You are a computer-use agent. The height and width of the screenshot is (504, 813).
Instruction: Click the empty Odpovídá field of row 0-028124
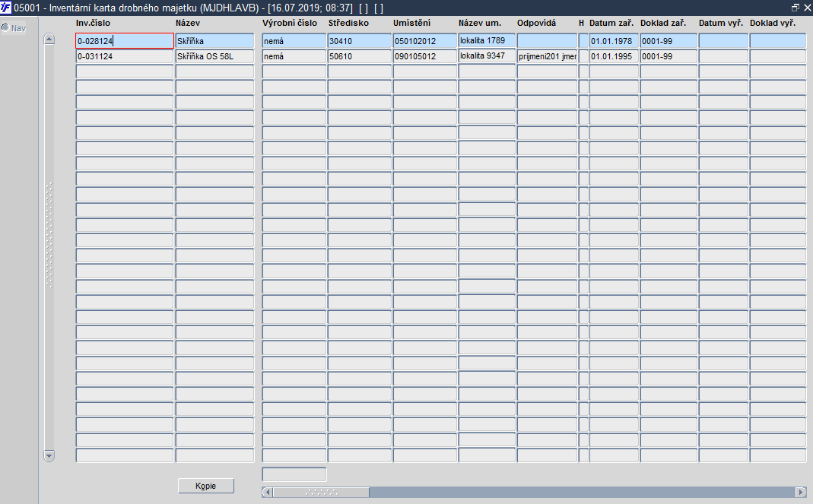pyautogui.click(x=547, y=41)
